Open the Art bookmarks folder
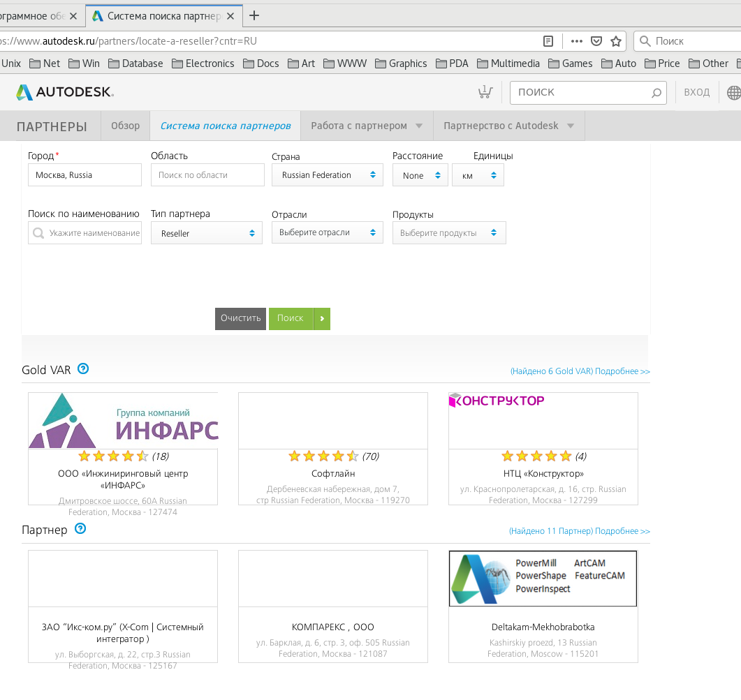 [302, 64]
